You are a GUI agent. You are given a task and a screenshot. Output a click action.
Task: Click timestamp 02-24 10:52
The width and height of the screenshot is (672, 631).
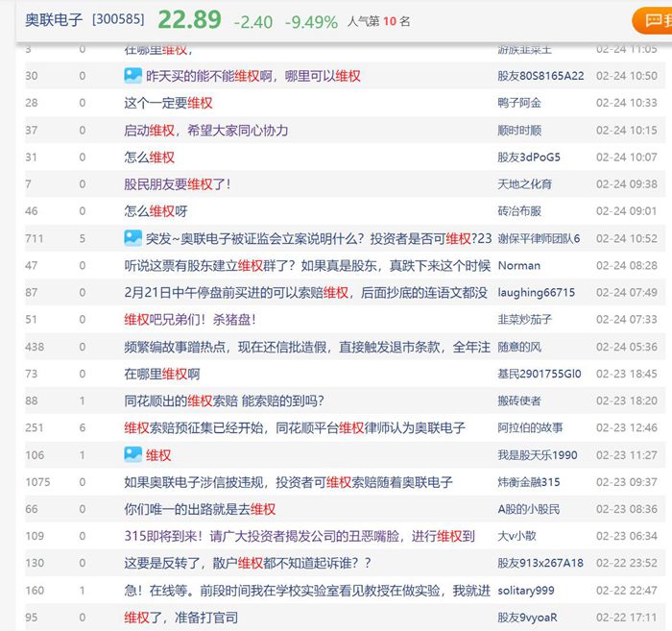coord(627,238)
